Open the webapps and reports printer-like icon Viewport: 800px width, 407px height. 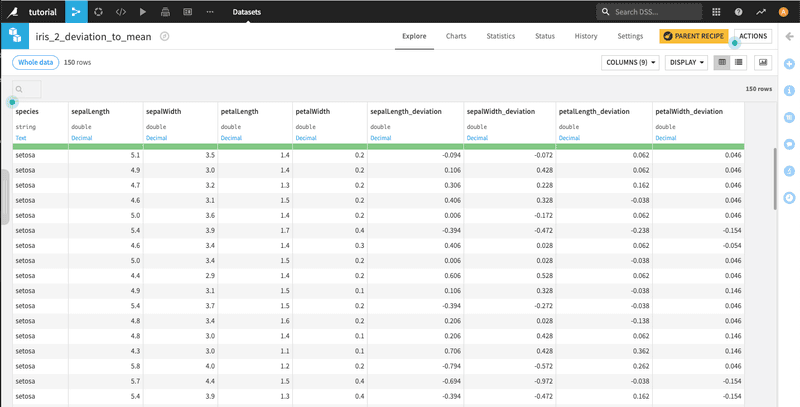coord(165,12)
